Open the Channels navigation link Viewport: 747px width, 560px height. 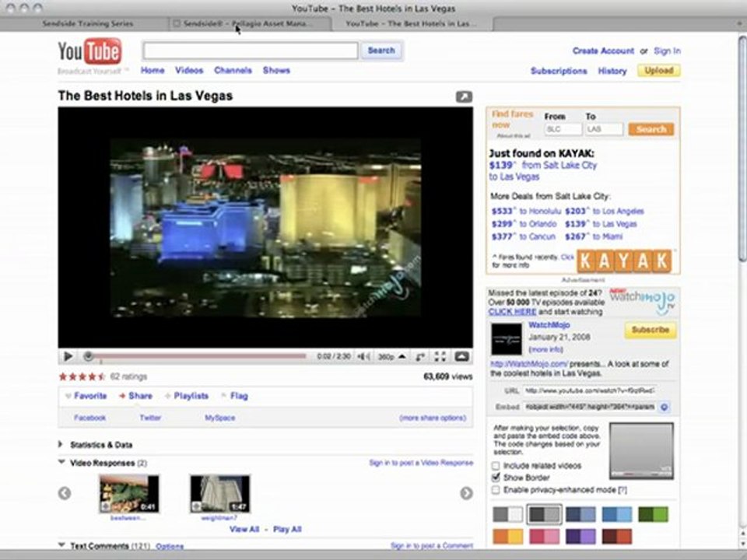coord(233,71)
